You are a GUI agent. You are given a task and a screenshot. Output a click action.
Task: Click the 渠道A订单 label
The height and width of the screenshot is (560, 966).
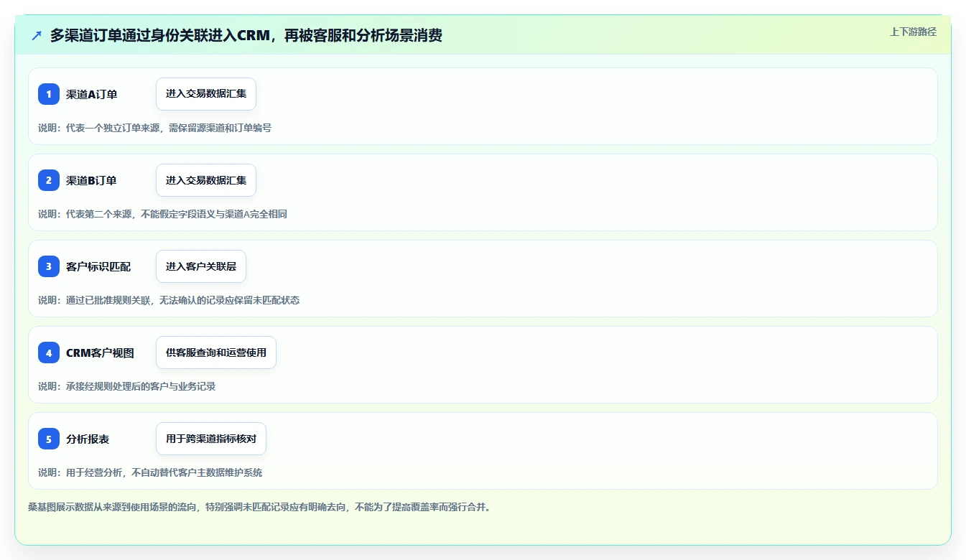pos(92,94)
